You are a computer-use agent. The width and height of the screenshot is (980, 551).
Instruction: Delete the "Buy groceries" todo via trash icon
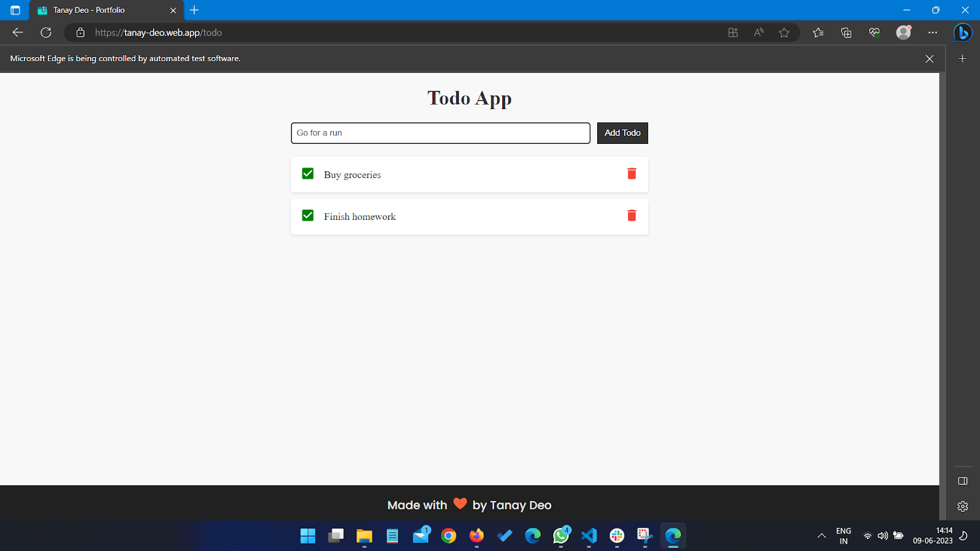631,173
